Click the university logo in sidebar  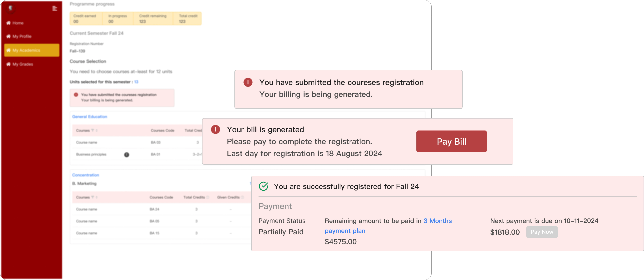(11, 8)
